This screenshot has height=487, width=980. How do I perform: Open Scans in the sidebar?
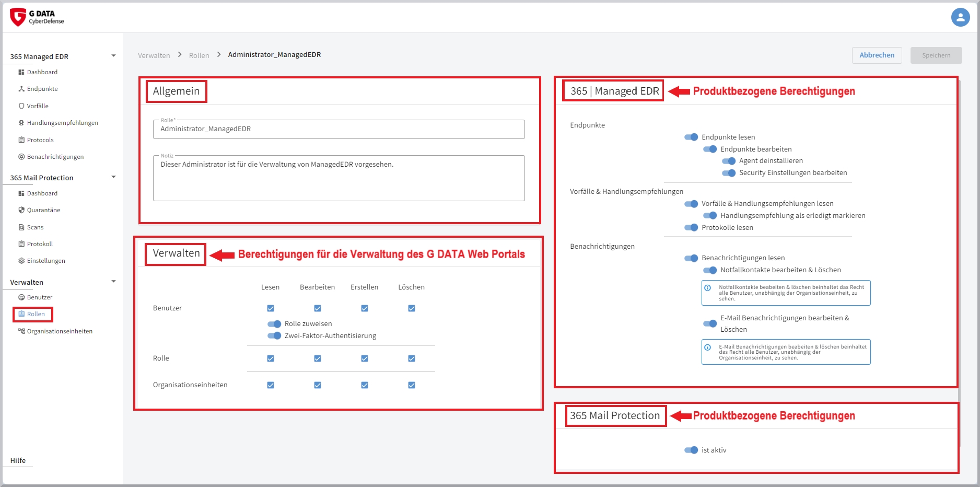tap(35, 227)
